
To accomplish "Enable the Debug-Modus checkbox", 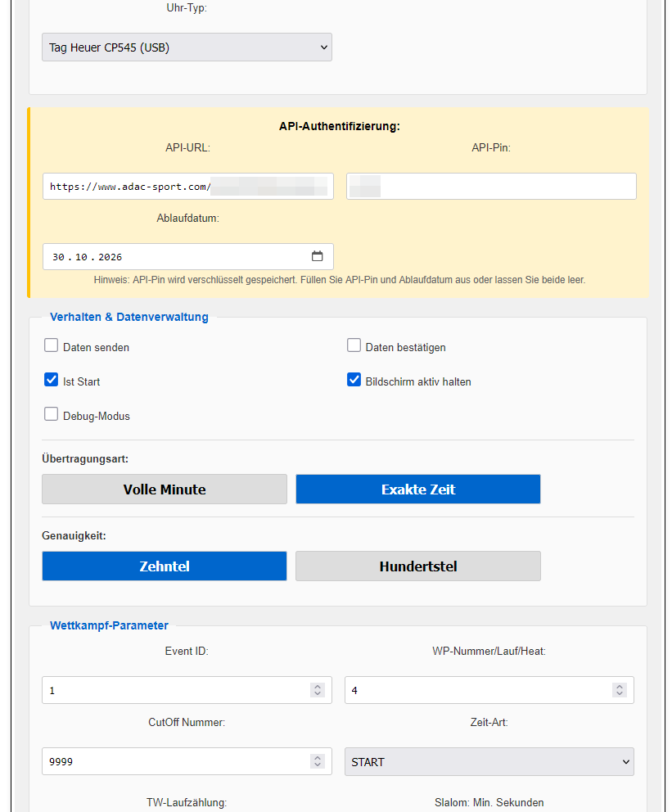I will [52, 413].
